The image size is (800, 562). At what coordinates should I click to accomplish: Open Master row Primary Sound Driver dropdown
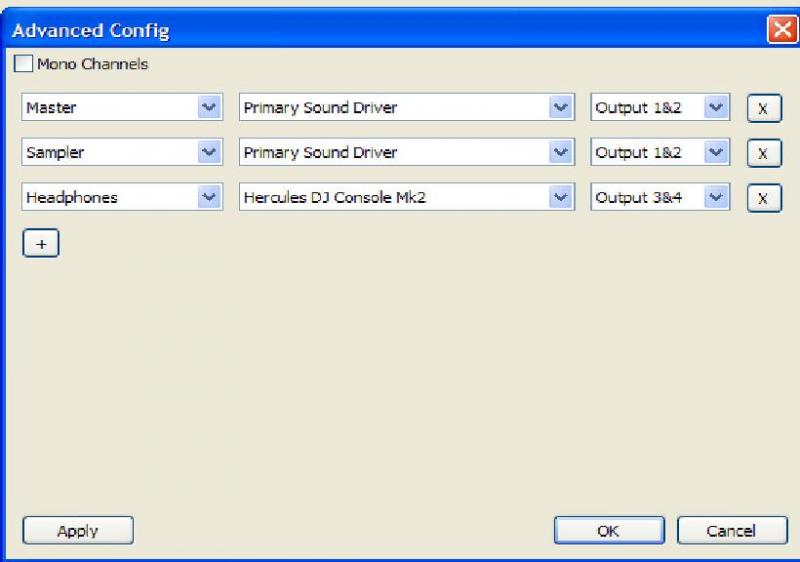[x=407, y=107]
